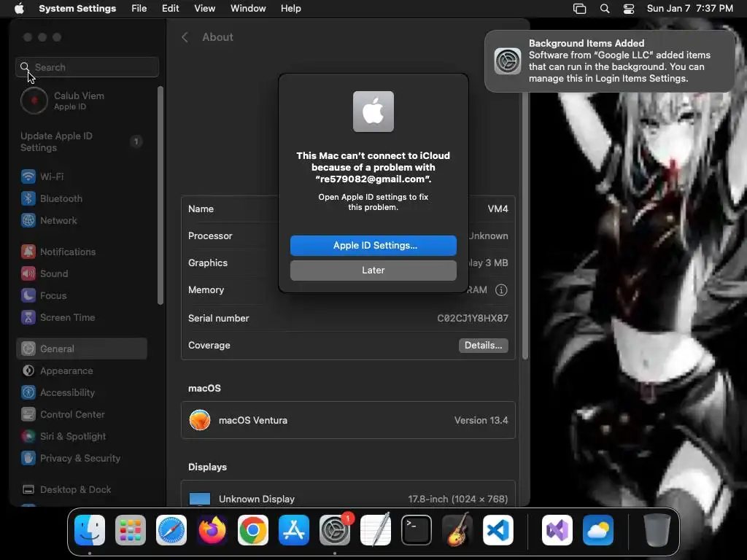Click the Background Items Added notification
Image resolution: width=747 pixels, height=560 pixels.
tap(610, 61)
